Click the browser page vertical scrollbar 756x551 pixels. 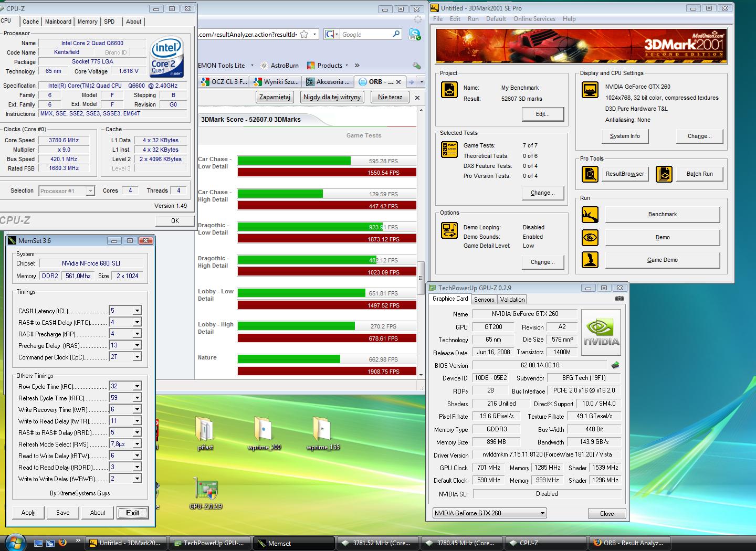point(421,278)
